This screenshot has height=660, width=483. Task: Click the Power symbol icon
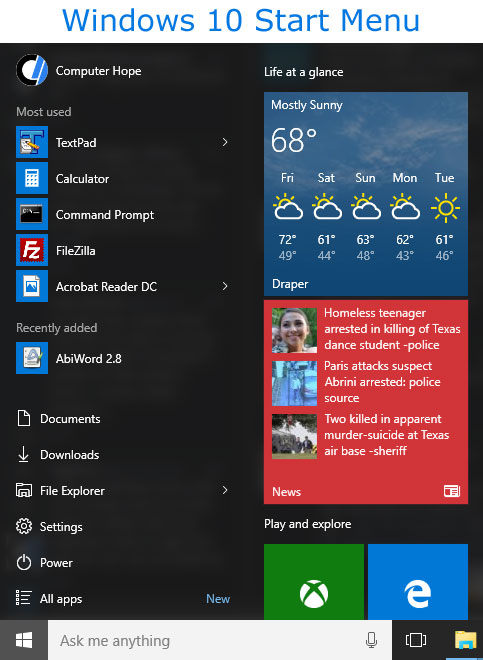24,562
